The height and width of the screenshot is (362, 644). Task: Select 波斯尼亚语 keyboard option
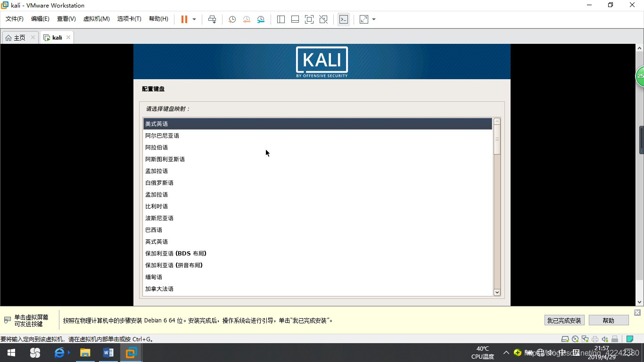pos(317,218)
